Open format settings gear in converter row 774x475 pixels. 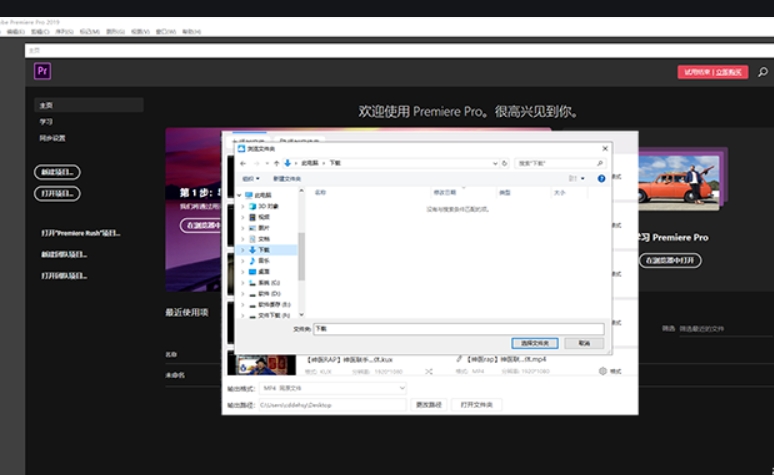click(602, 371)
